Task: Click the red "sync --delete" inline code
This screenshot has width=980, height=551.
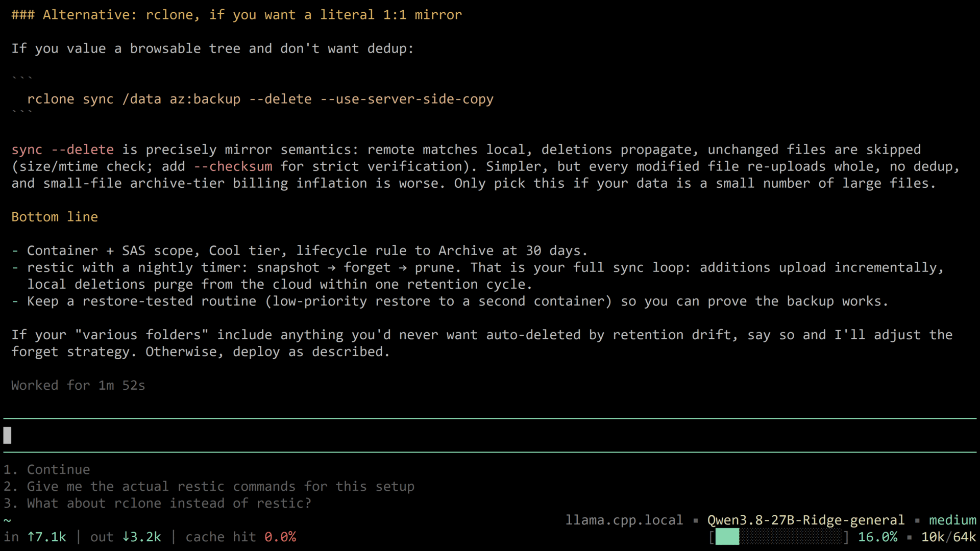Action: 63,149
